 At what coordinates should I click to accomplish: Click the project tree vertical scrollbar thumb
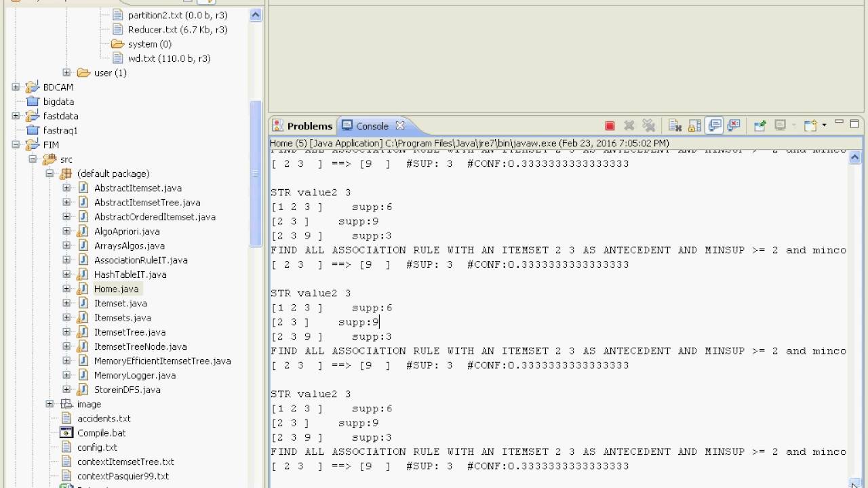click(x=256, y=174)
